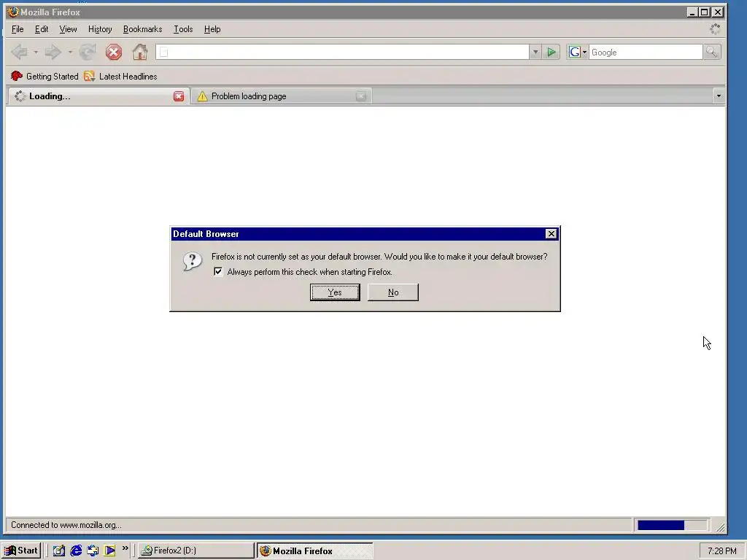This screenshot has height=560, width=747.
Task: Click the Connected to www.mozilla.org status text
Action: coord(66,525)
